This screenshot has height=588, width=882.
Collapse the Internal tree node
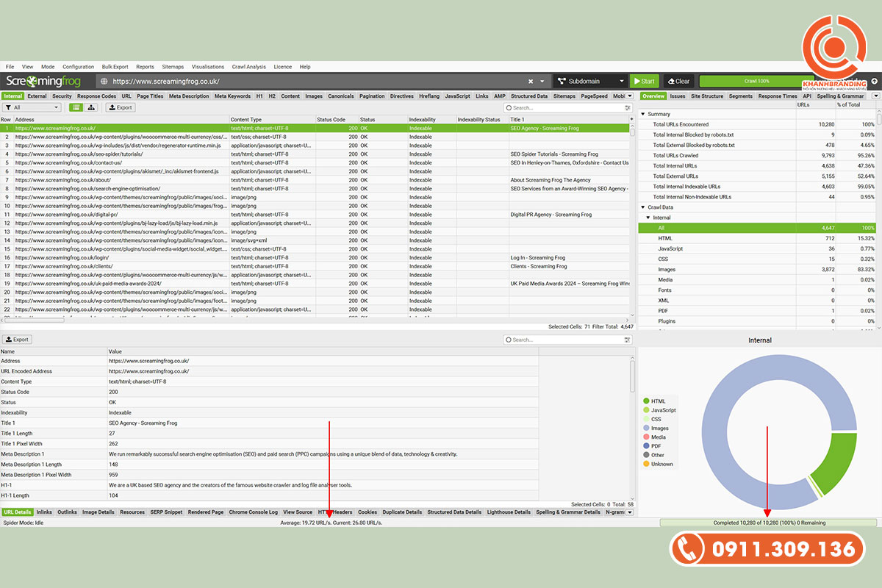pyautogui.click(x=648, y=218)
